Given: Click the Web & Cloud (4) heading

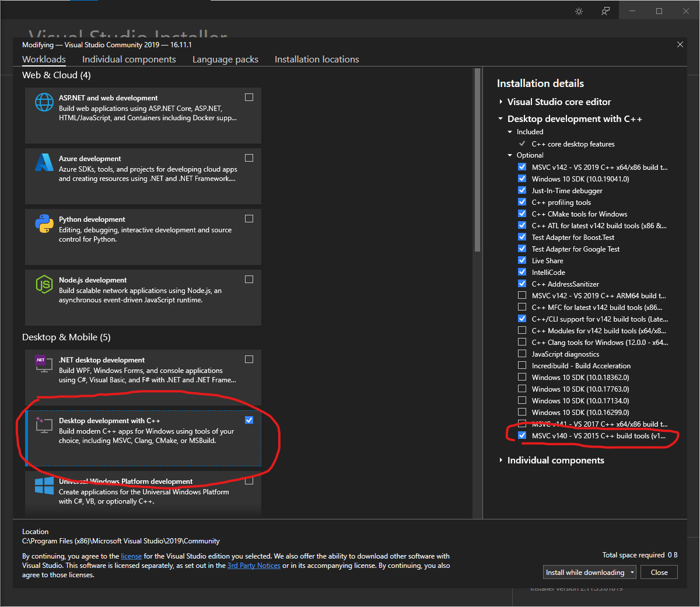Looking at the screenshot, I should [57, 75].
